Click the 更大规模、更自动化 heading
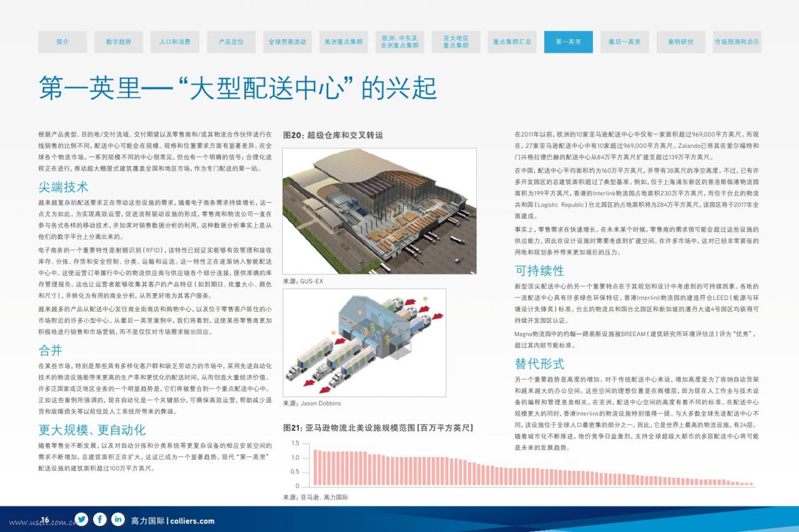The width and height of the screenshot is (799, 532). point(92,430)
